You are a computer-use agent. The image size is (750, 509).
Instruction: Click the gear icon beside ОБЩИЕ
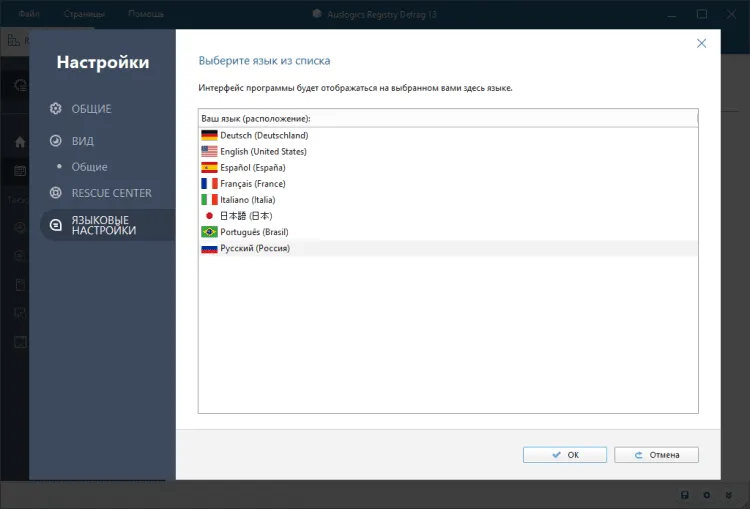pyautogui.click(x=56, y=109)
